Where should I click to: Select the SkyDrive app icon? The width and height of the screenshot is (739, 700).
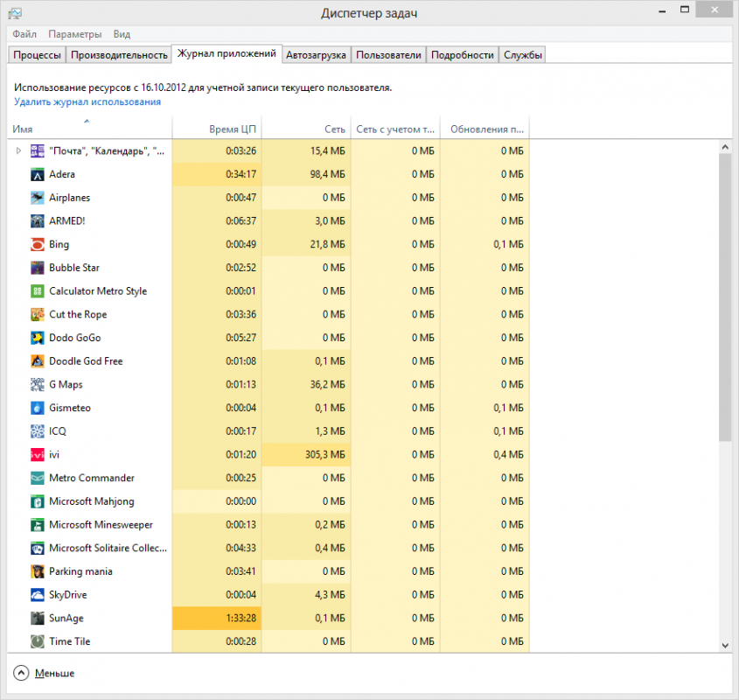[x=38, y=595]
